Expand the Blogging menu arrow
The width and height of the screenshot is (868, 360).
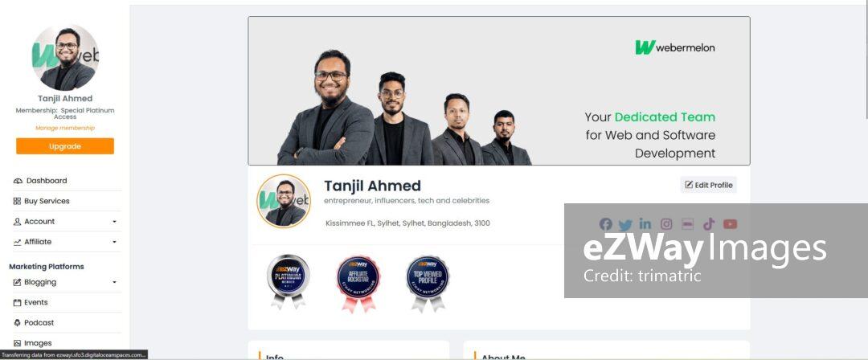(x=115, y=283)
